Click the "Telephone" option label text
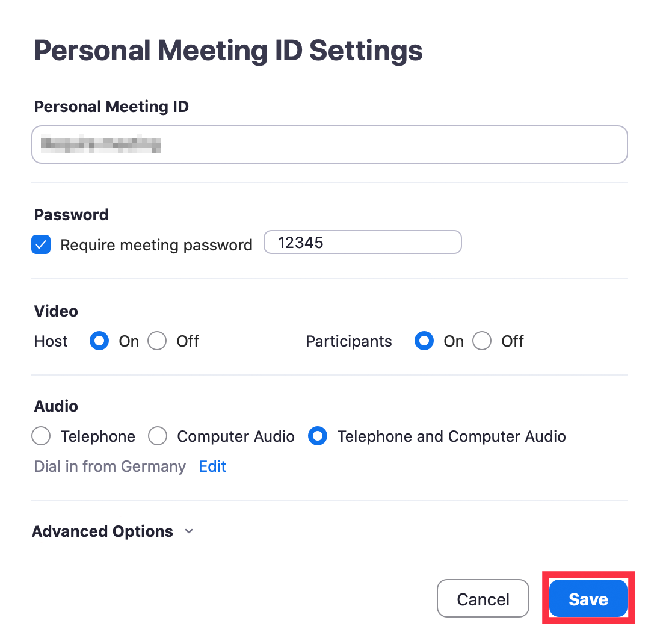 [97, 436]
